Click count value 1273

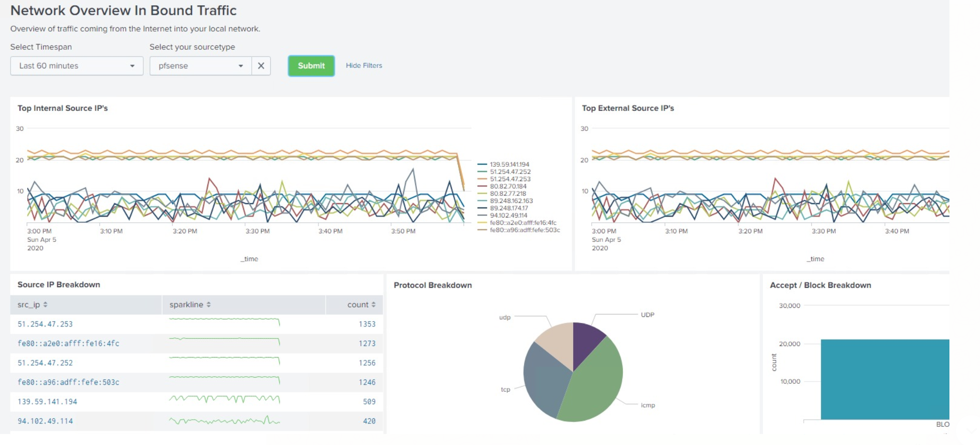pos(367,344)
